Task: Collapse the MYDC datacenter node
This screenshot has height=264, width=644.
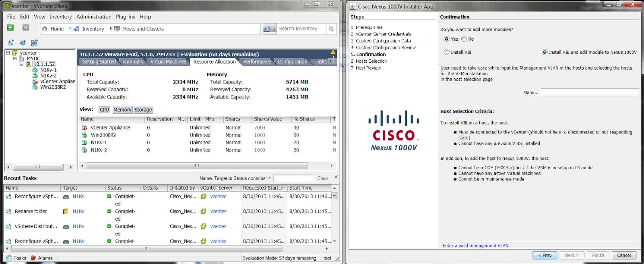Action: [x=15, y=59]
